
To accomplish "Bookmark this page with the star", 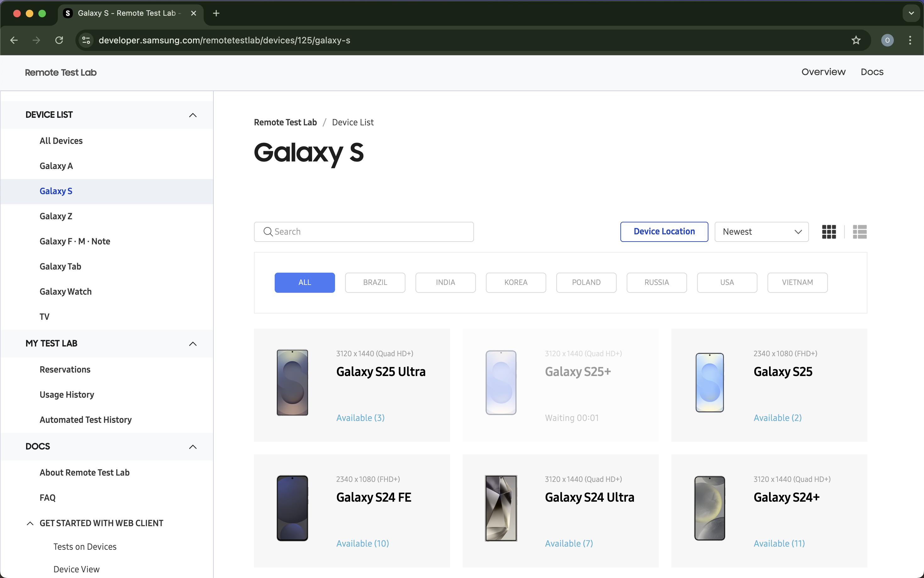I will (856, 40).
